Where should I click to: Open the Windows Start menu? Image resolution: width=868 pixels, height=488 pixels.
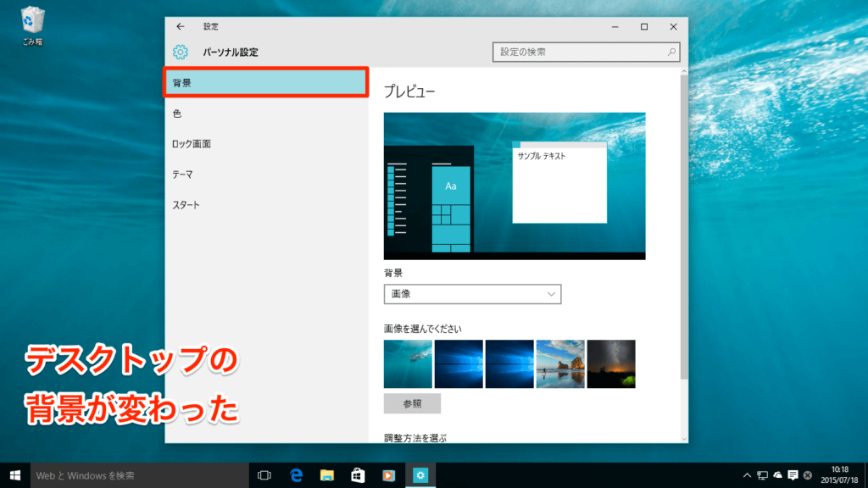(x=15, y=475)
